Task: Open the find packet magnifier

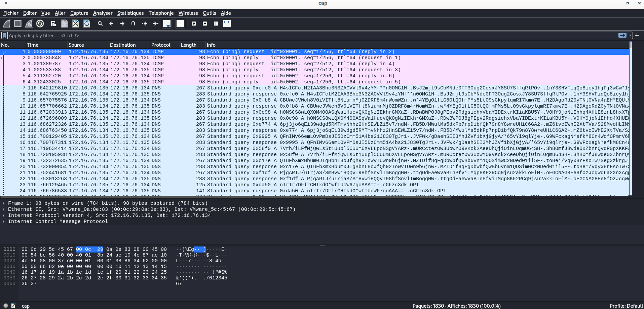Action: pos(100,24)
